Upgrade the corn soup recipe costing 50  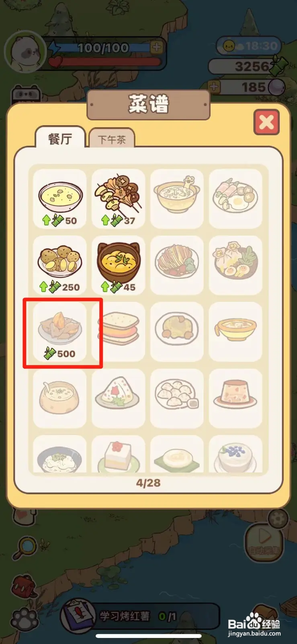pos(59,198)
